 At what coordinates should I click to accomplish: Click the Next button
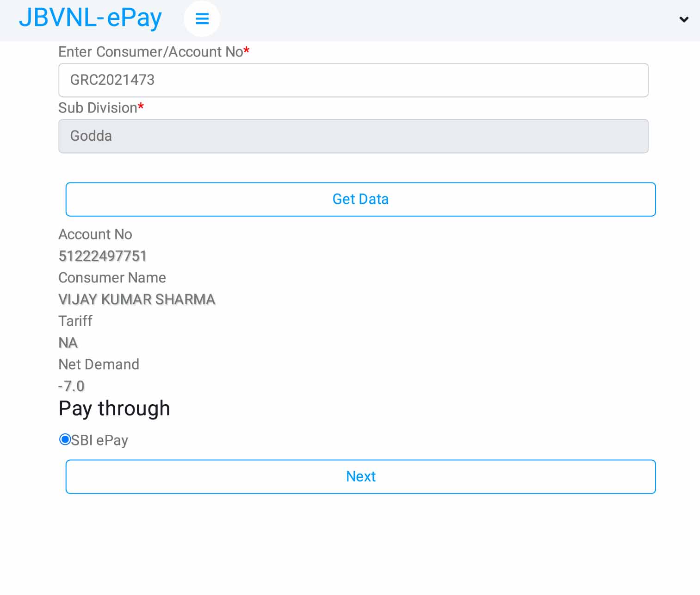point(360,476)
